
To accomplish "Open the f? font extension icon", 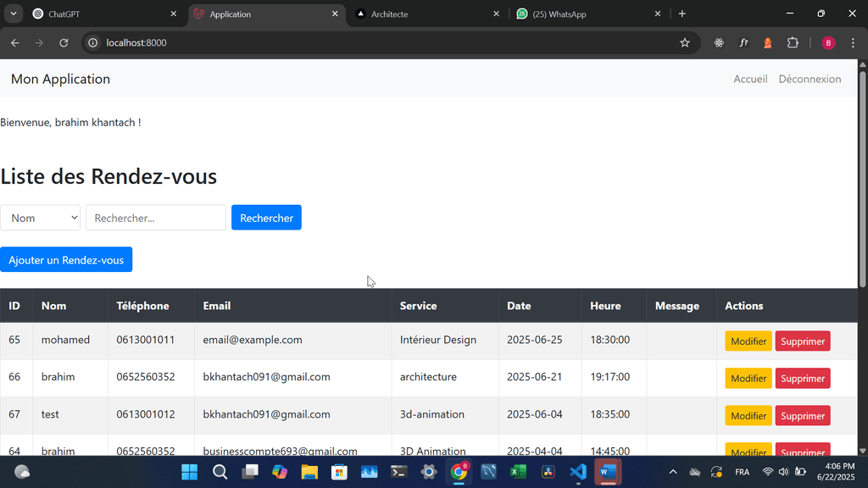I will [x=743, y=42].
